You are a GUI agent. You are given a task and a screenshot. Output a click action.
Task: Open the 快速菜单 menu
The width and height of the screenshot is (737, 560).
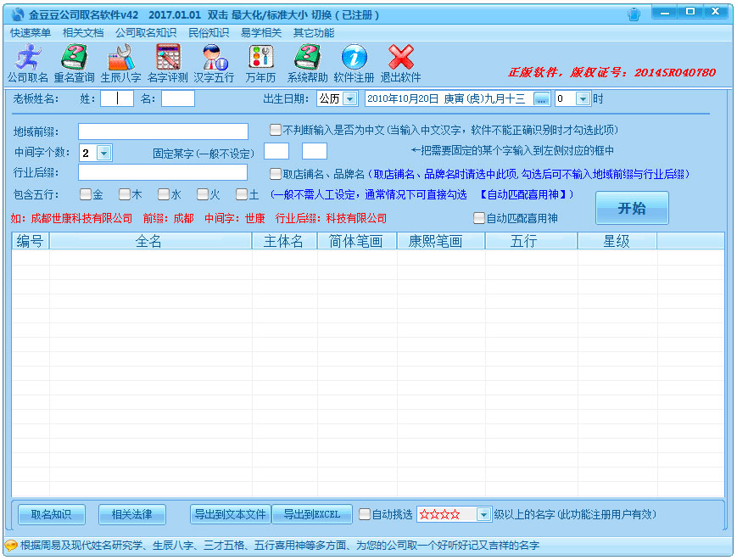pyautogui.click(x=31, y=33)
